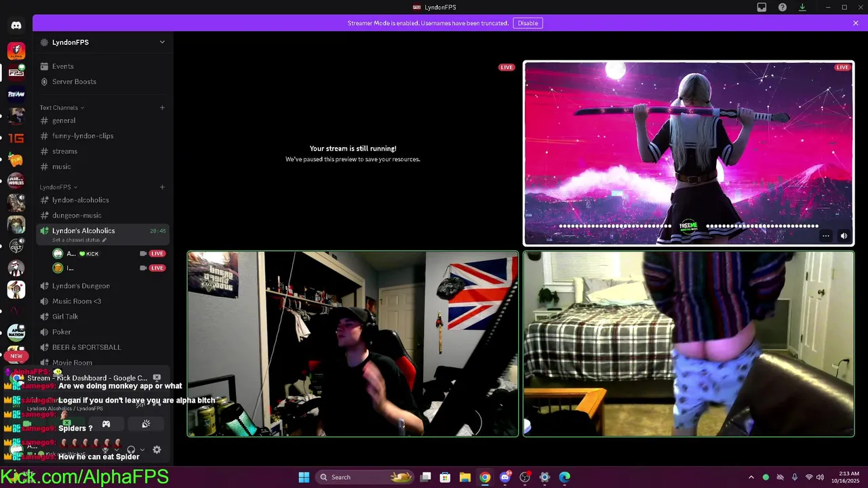868x488 pixels.
Task: Open output device options chevron
Action: [x=142, y=449]
